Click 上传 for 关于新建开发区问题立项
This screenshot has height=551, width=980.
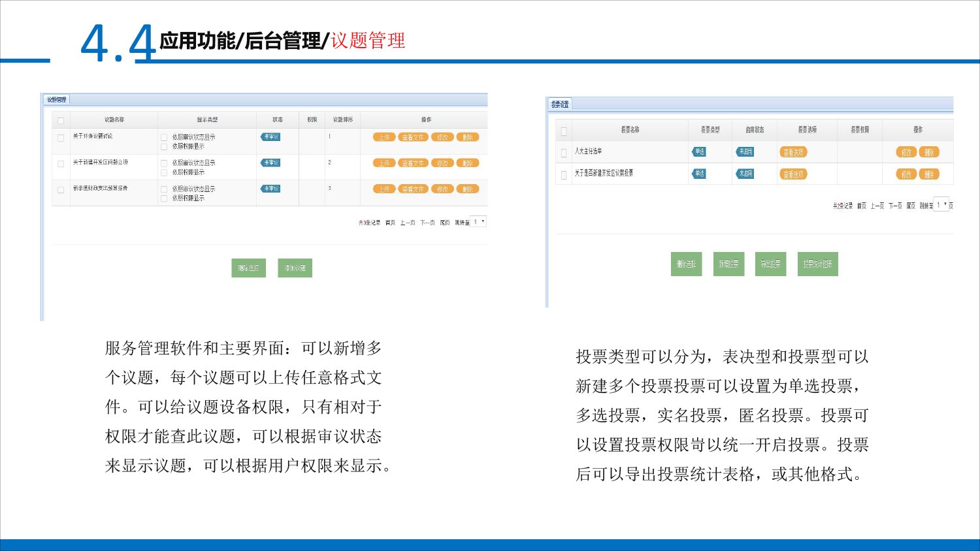pyautogui.click(x=384, y=163)
